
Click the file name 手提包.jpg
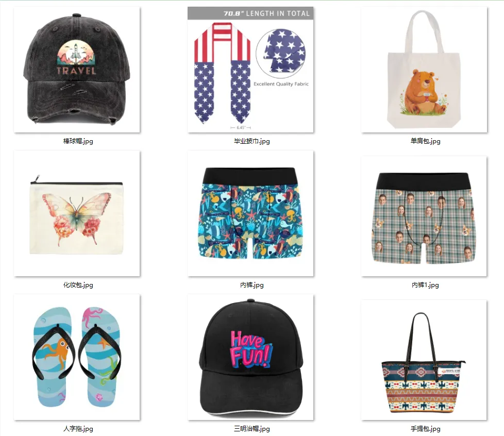point(425,429)
